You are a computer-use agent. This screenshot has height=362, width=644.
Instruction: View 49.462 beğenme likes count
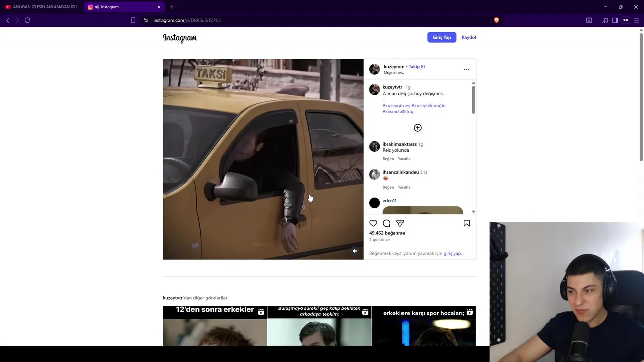tap(387, 233)
